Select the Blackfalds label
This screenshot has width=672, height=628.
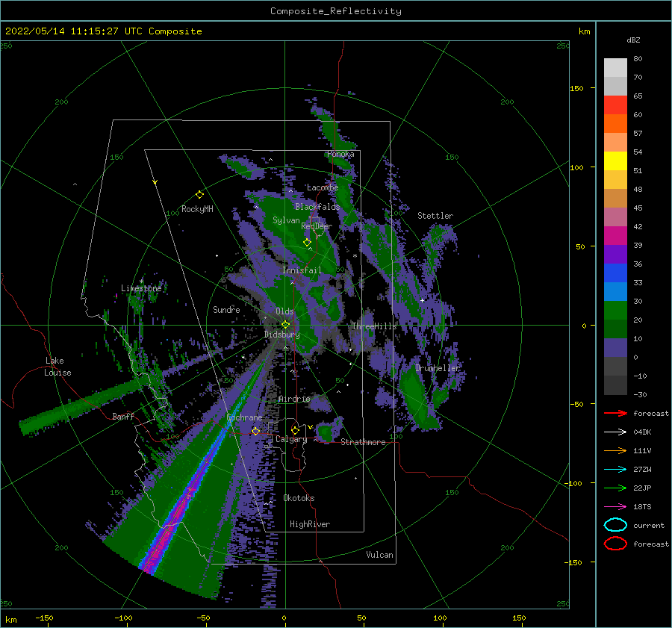click(317, 207)
